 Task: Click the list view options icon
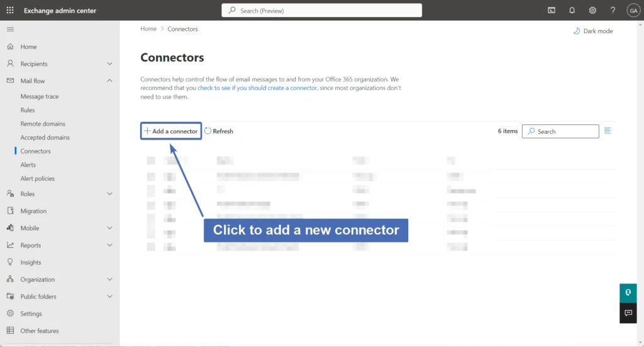pos(608,131)
